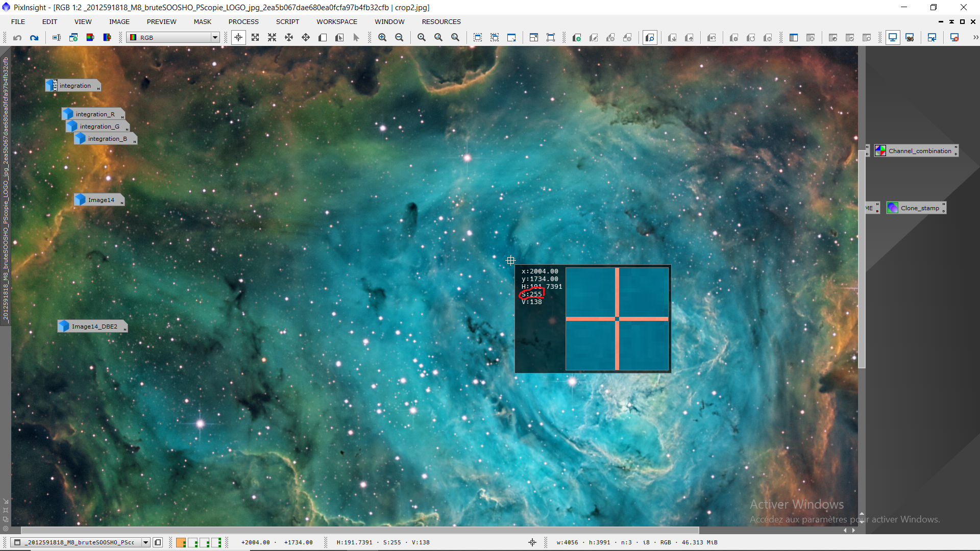
Task: Click the Zoom Out magnifier icon
Action: coord(399,37)
